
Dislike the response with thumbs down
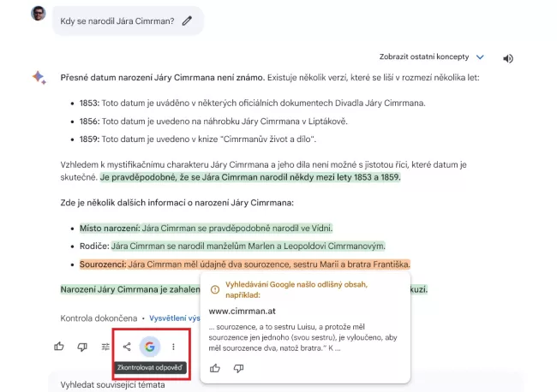[82, 347]
